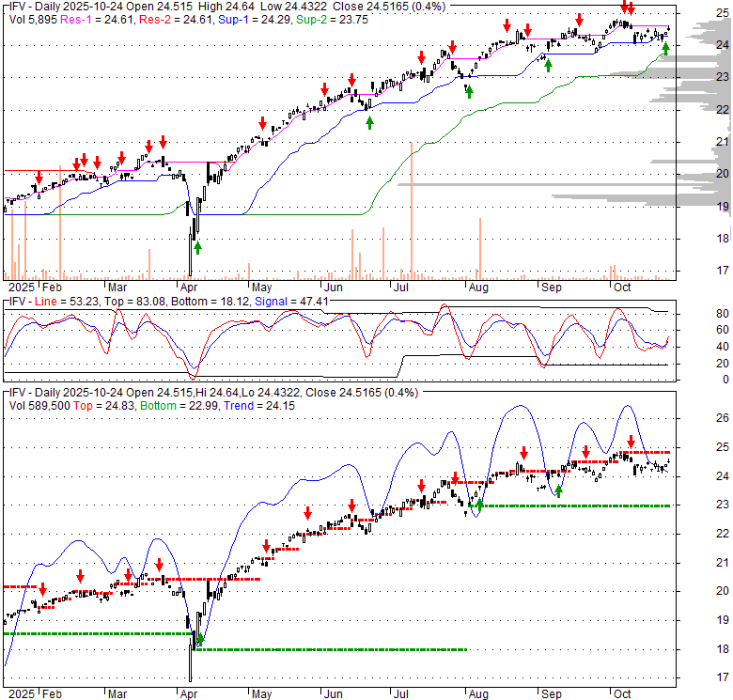Click the green up arrow near October's end on the top chart
Screen dimensions: 733x700
coord(665,49)
